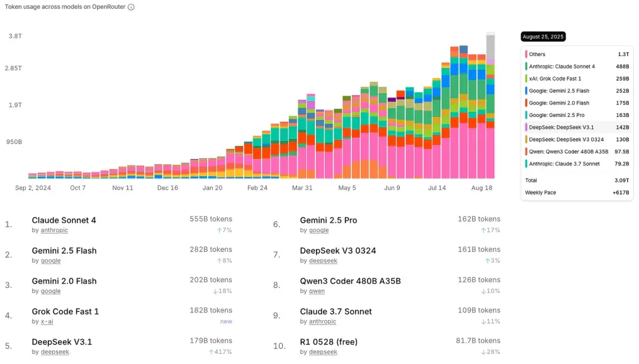Image resolution: width=639 pixels, height=364 pixels.
Task: Select the DeepSeek V3 0324 model title
Action: coord(338,251)
